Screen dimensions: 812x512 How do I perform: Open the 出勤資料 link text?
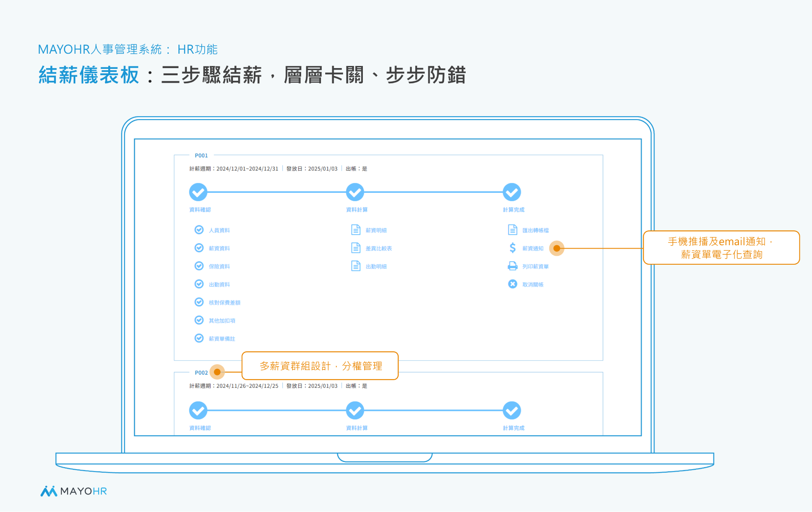tap(219, 285)
